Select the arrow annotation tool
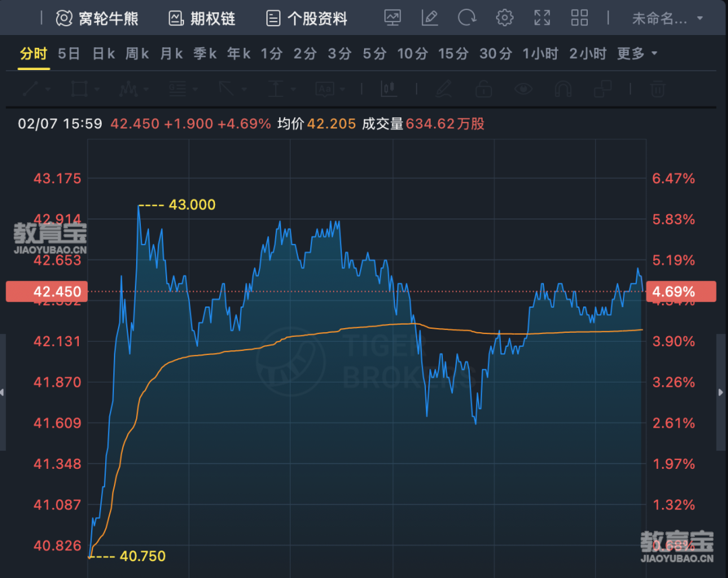This screenshot has height=578, width=728. coord(226,88)
